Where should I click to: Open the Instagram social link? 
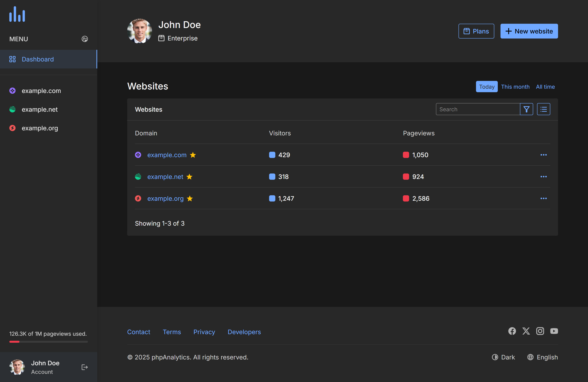(x=540, y=331)
